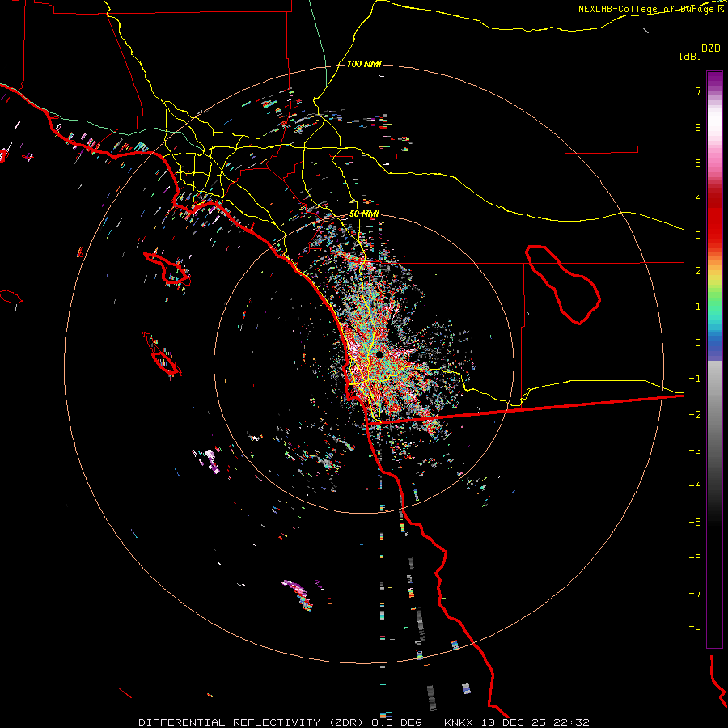This screenshot has width=728, height=728.
Task: Click the -7 dB label on color scale
Action: tap(695, 594)
